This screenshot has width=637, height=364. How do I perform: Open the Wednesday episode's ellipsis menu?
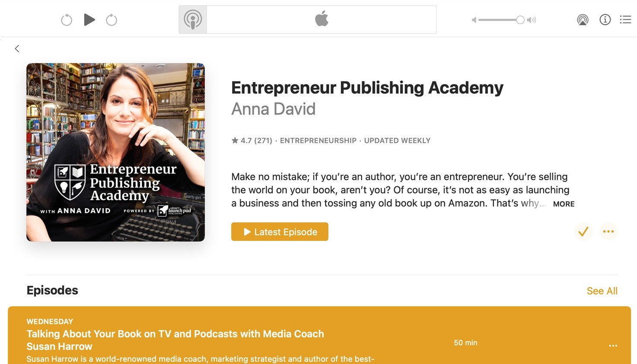pyautogui.click(x=613, y=345)
